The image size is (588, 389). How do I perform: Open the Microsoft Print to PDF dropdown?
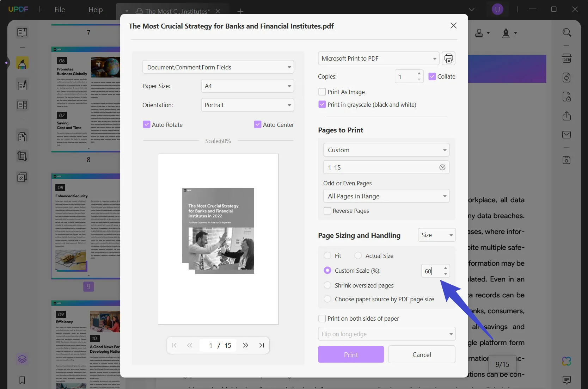tap(378, 58)
